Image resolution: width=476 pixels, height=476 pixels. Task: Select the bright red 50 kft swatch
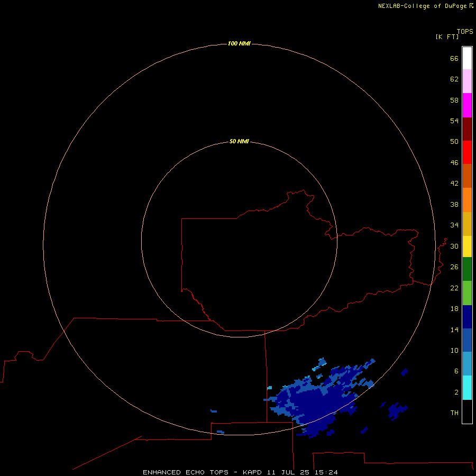tap(467, 152)
